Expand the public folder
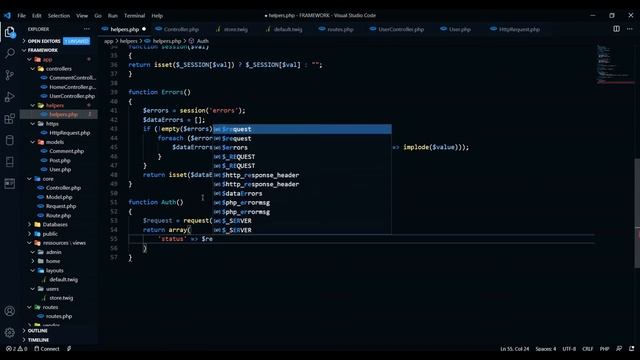640x360 pixels. point(50,234)
